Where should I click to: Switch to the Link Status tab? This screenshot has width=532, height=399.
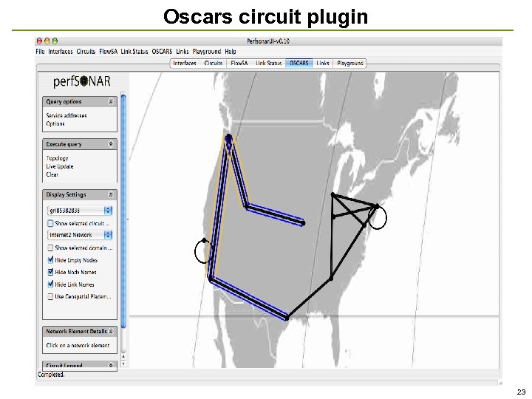(269, 63)
